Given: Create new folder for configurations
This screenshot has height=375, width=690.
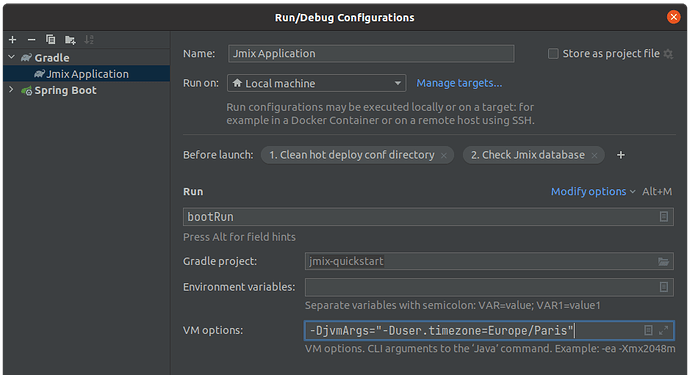Looking at the screenshot, I should click(70, 40).
